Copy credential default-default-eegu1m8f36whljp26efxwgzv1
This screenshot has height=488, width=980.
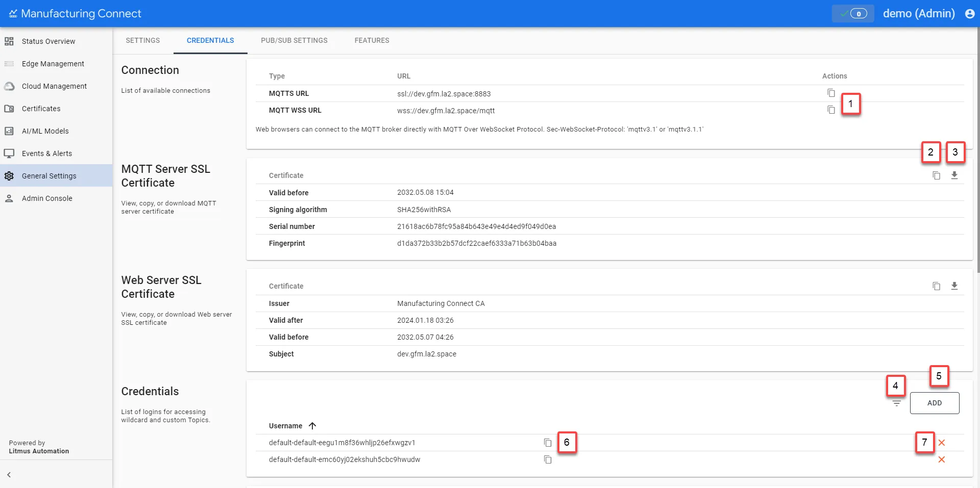pyautogui.click(x=548, y=443)
